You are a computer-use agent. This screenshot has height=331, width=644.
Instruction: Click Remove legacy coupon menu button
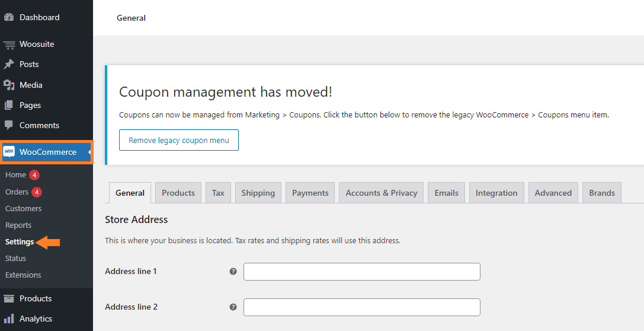(179, 140)
